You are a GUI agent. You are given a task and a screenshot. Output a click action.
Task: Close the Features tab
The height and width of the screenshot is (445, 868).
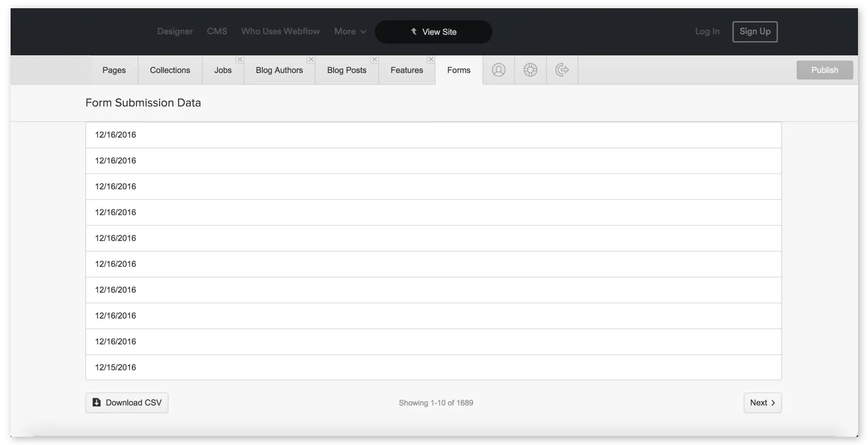(x=430, y=59)
